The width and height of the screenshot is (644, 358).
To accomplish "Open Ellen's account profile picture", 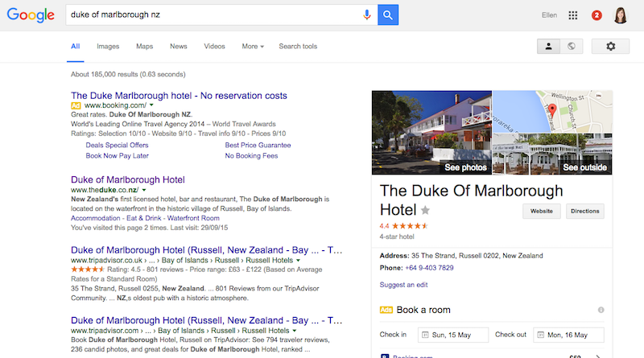I will coord(620,15).
